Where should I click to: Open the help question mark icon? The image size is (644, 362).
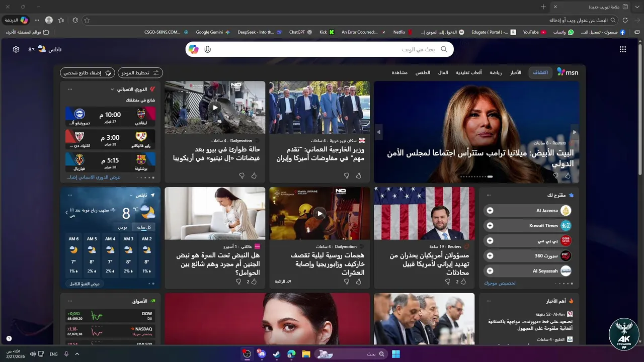pos(9,338)
